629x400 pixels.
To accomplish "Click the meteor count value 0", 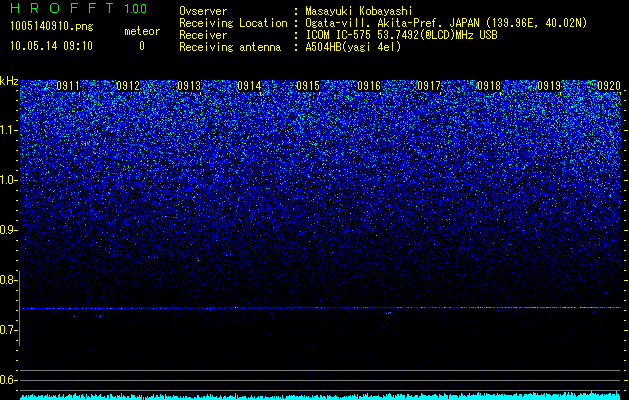I will [x=142, y=46].
